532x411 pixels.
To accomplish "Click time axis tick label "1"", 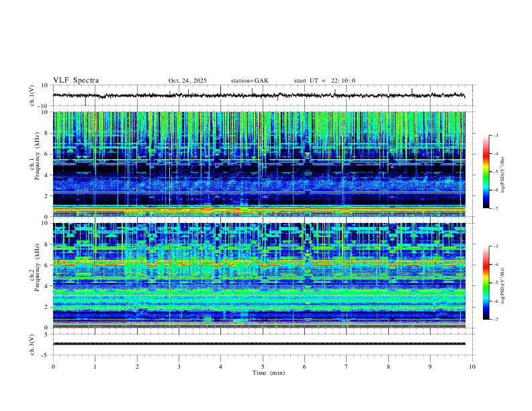I will click(95, 367).
